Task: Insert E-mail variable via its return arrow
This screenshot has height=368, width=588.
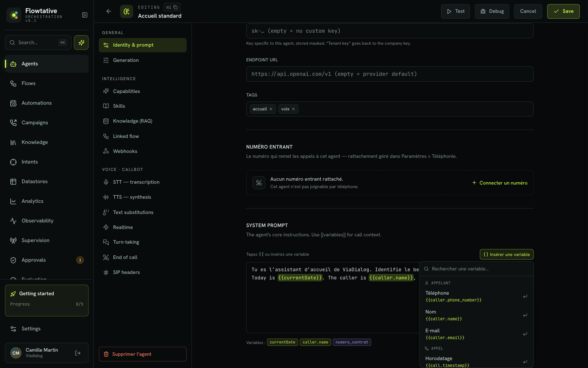Action: (x=525, y=334)
